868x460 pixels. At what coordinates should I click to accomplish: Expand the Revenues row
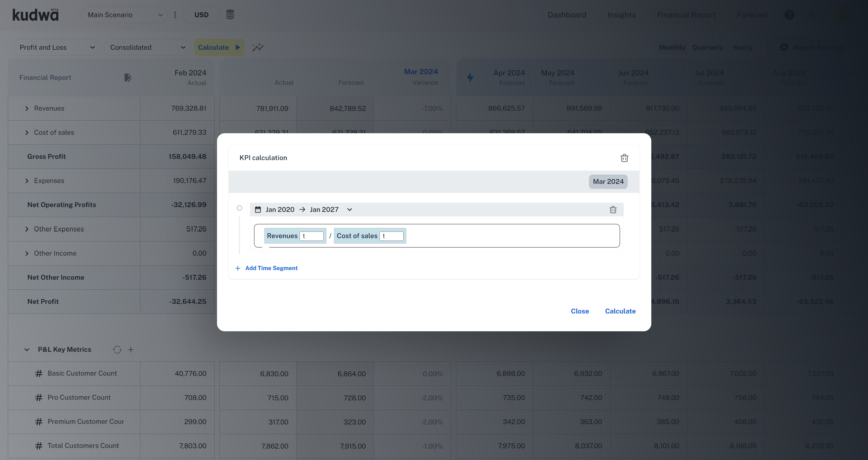27,109
